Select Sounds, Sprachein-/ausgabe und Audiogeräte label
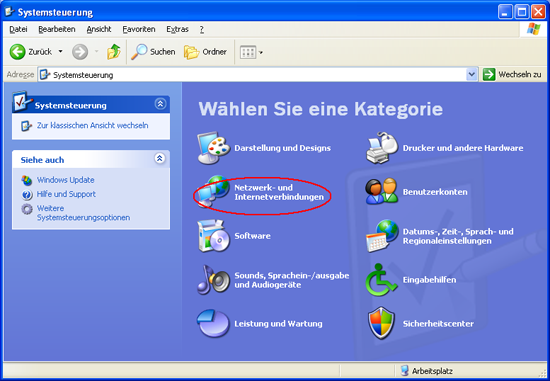Screen dimensions: 550x381 [292, 280]
